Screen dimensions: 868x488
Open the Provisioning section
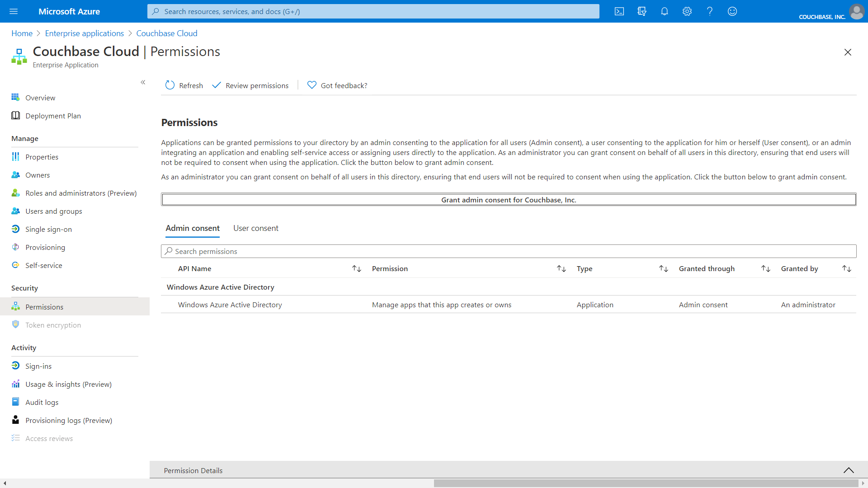pos(45,247)
